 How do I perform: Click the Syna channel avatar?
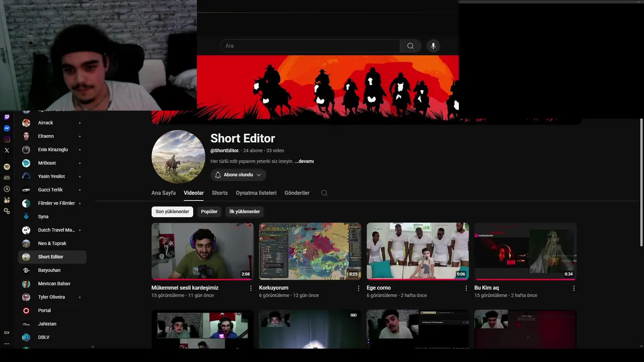coord(26,217)
